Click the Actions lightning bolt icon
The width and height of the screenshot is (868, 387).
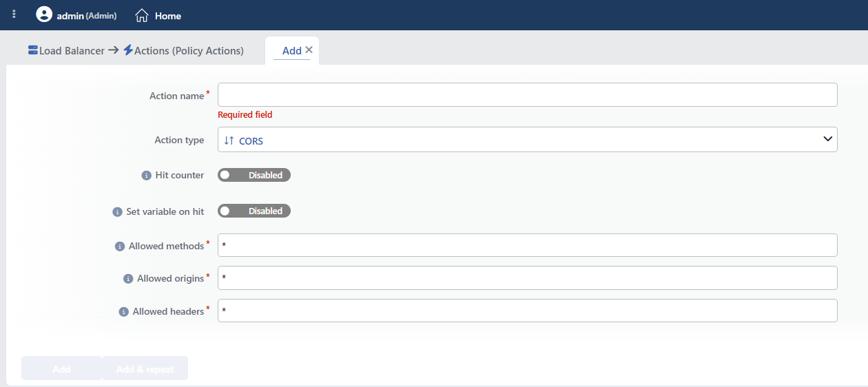coord(128,50)
